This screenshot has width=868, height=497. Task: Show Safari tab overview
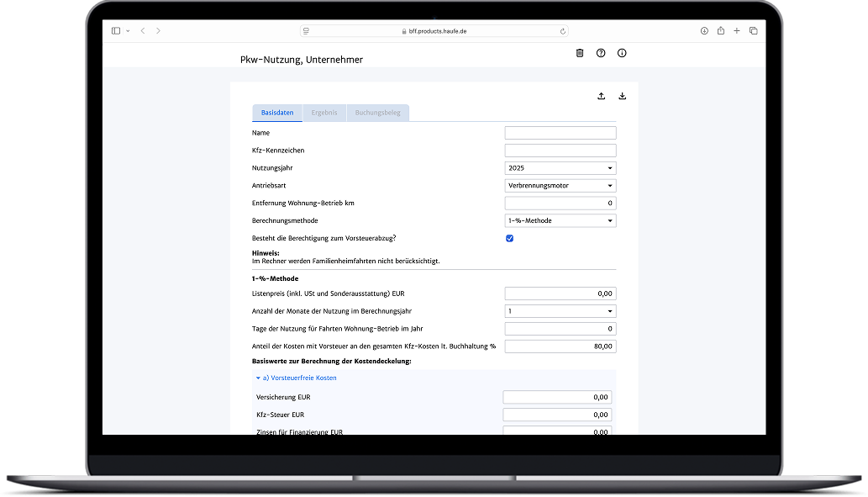pyautogui.click(x=753, y=31)
